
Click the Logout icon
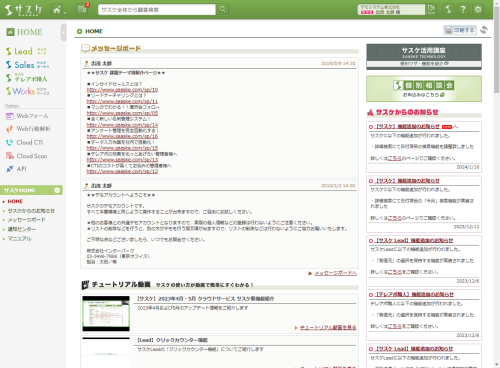pos(431,9)
